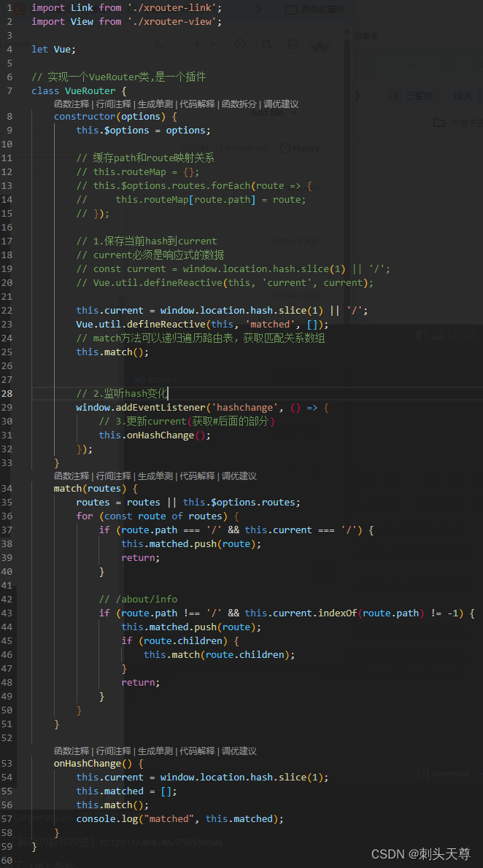Click 'constructor(options) {' on line 8
This screenshot has width=483, height=868.
click(x=115, y=116)
